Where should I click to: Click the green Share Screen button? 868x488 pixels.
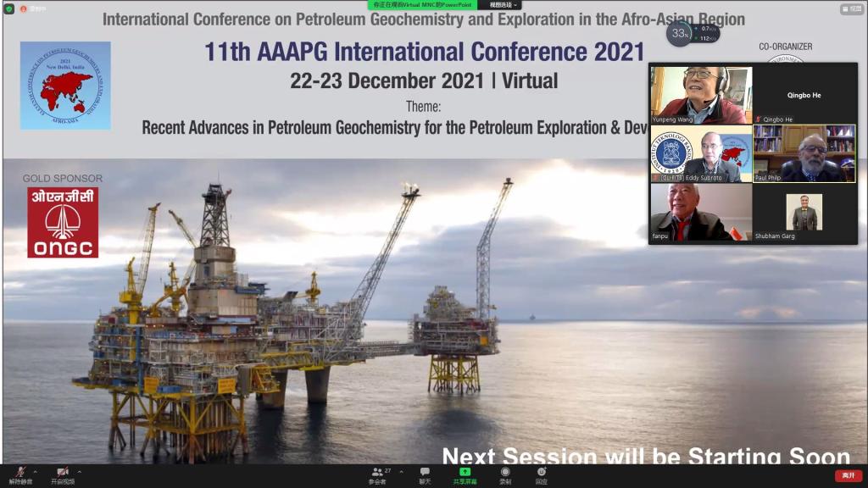tap(465, 474)
